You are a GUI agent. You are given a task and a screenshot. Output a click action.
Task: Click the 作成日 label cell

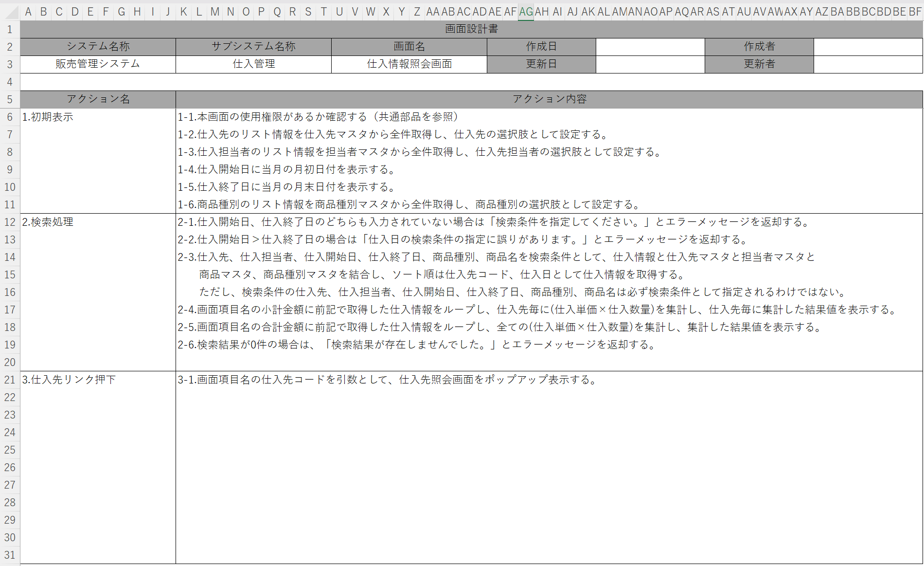click(541, 47)
